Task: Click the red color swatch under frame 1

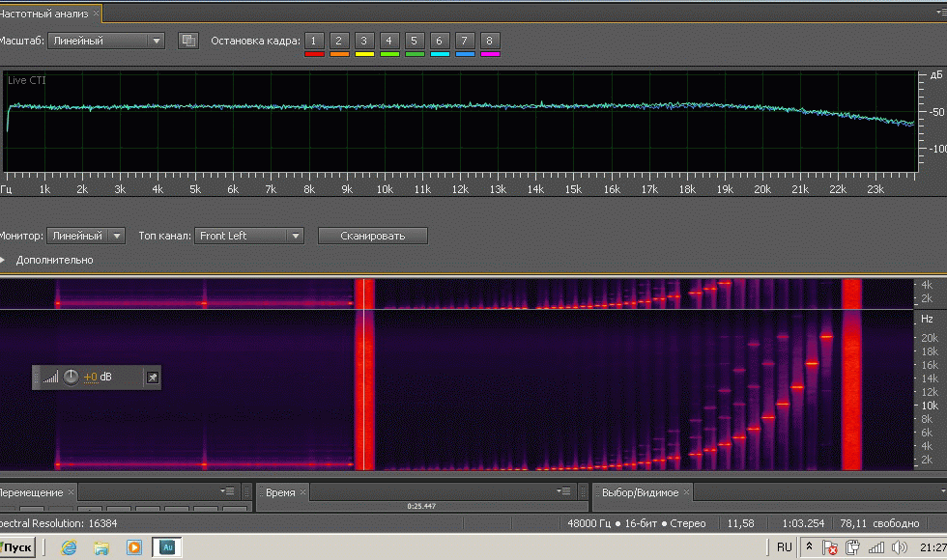Action: click(x=314, y=54)
